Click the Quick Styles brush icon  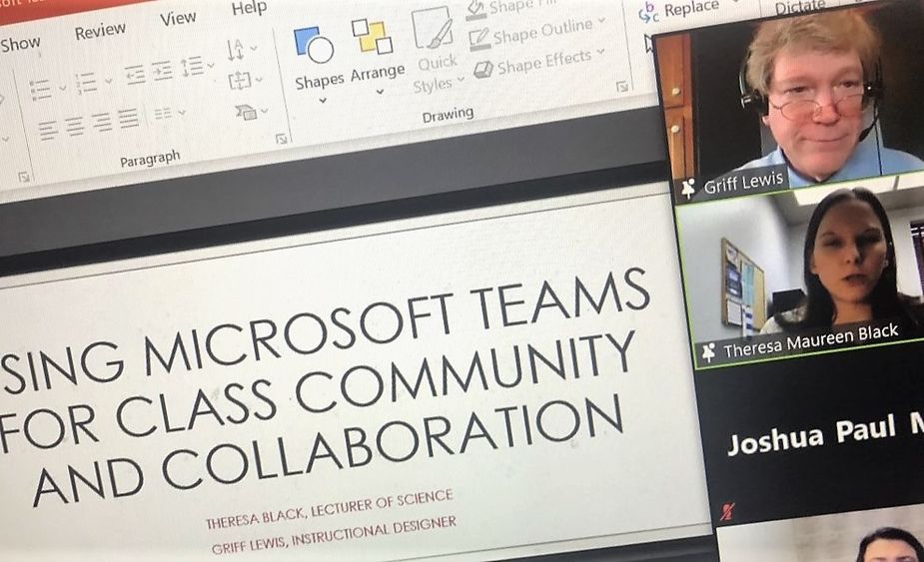click(432, 28)
